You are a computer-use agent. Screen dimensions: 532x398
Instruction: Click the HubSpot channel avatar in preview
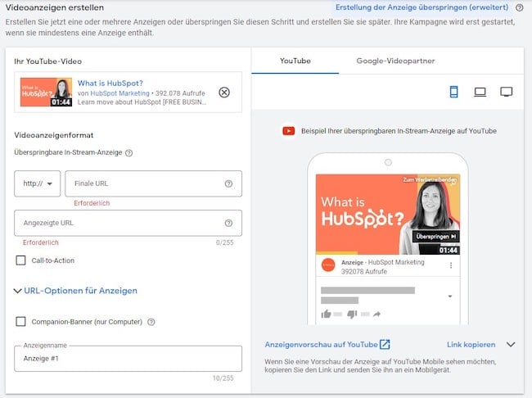328,265
